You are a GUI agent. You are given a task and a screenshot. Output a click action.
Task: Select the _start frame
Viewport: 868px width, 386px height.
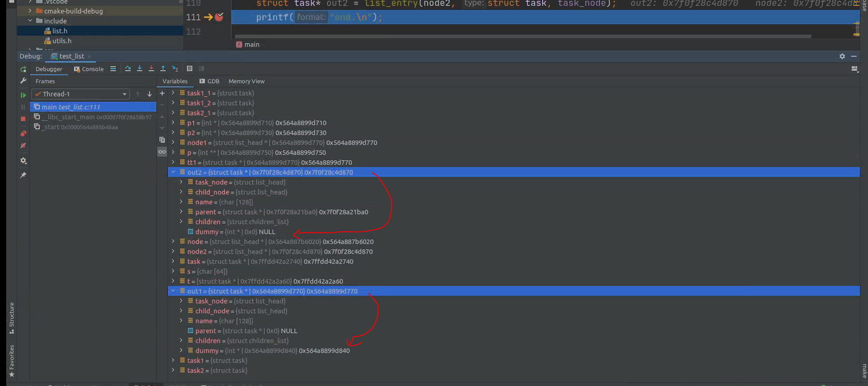(x=93, y=127)
